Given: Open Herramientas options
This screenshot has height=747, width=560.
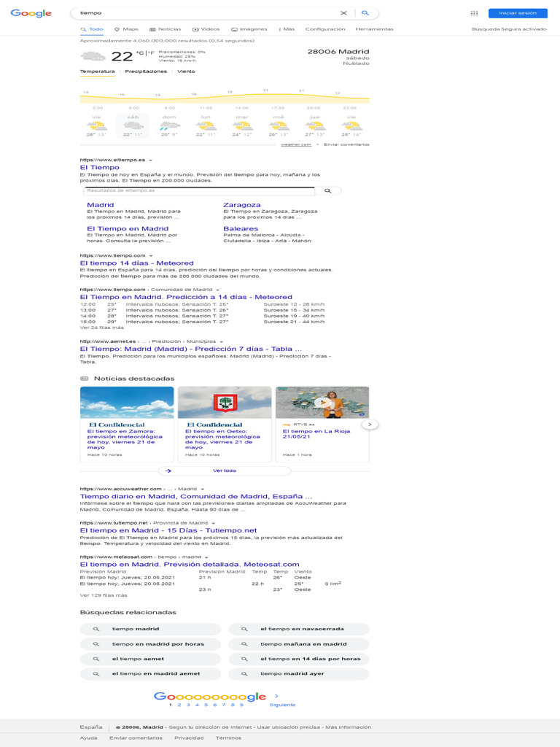Looking at the screenshot, I should click(x=375, y=29).
